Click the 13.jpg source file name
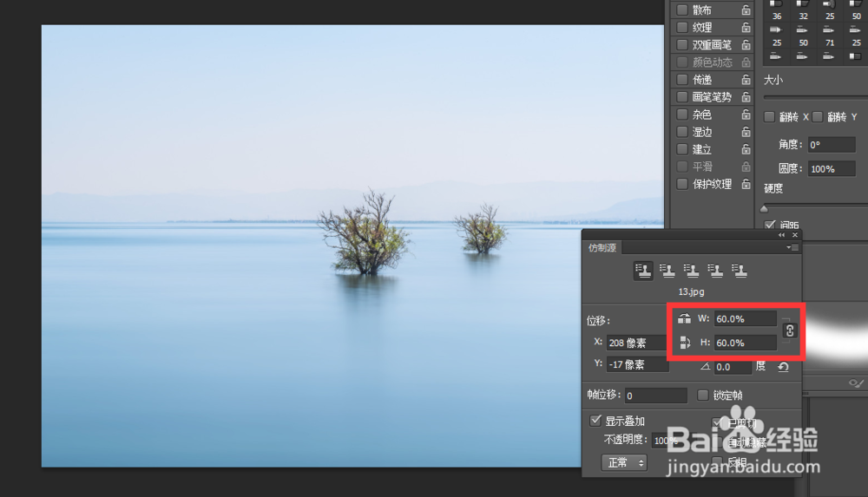 point(692,291)
